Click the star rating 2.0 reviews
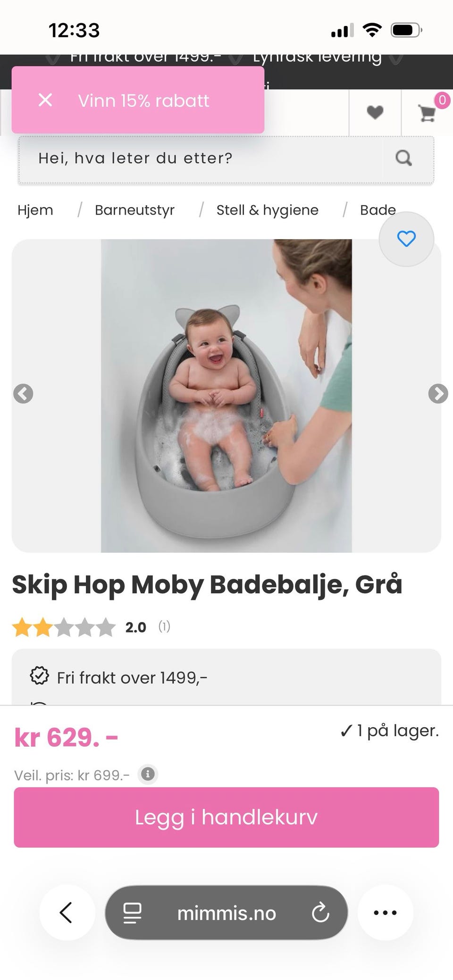The width and height of the screenshot is (453, 980). pyautogui.click(x=91, y=627)
